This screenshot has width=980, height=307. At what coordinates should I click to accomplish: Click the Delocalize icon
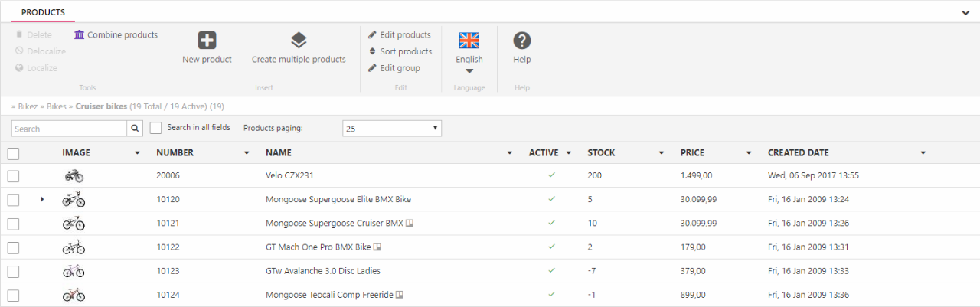pyautogui.click(x=20, y=51)
